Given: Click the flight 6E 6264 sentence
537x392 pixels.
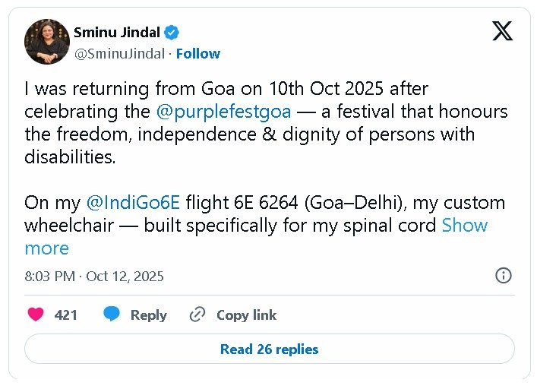Looking at the screenshot, I should tap(304, 203).
